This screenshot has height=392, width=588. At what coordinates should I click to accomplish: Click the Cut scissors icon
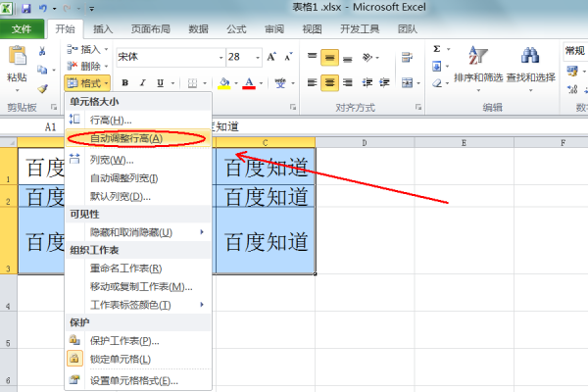(x=42, y=51)
